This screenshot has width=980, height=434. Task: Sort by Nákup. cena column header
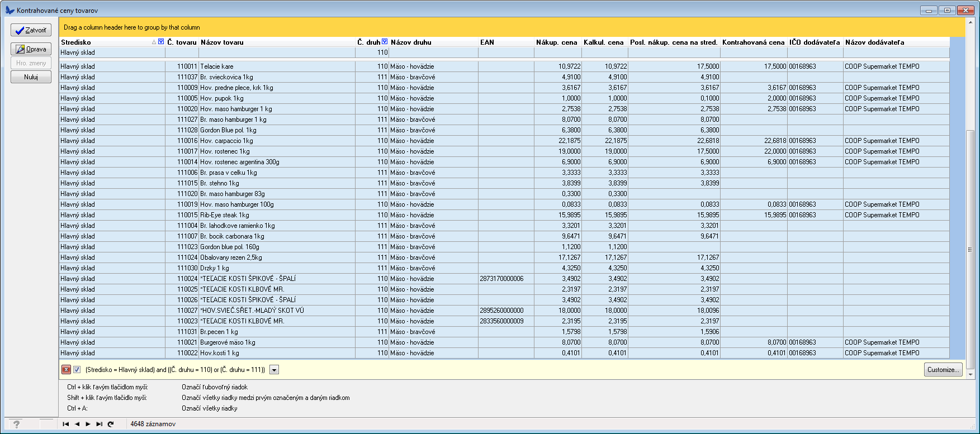pos(557,42)
